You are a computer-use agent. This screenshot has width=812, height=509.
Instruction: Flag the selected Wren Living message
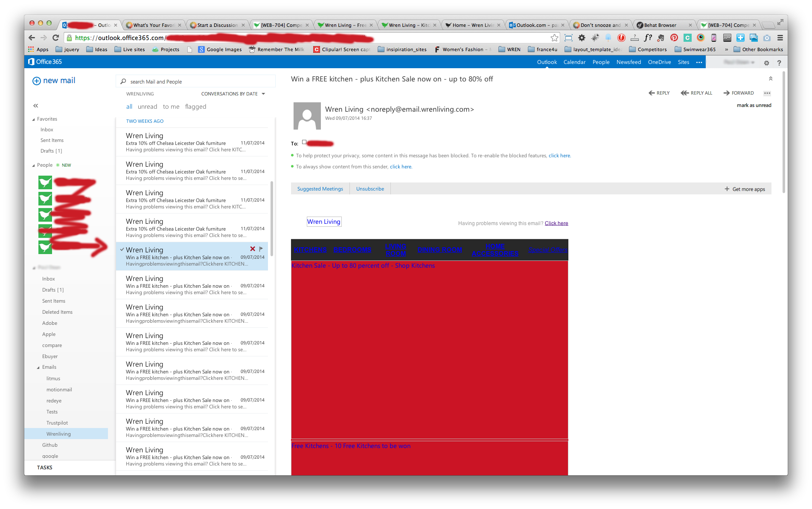tap(261, 249)
